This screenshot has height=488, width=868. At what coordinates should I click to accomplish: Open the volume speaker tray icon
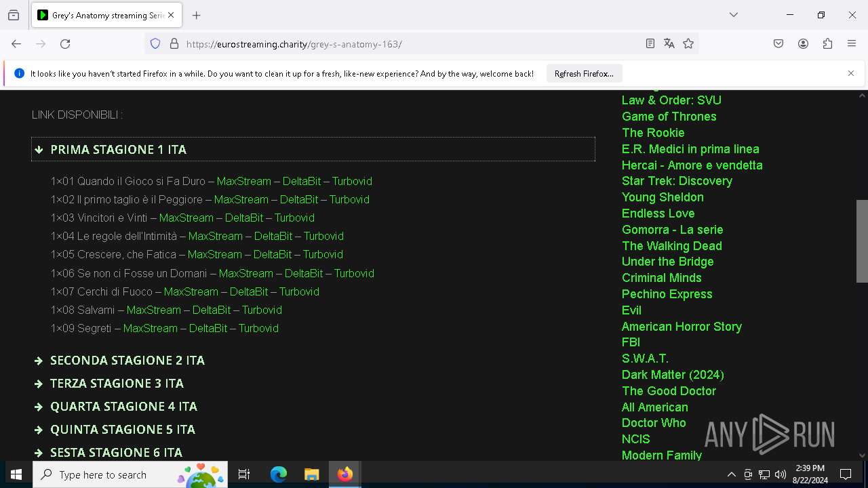point(781,474)
